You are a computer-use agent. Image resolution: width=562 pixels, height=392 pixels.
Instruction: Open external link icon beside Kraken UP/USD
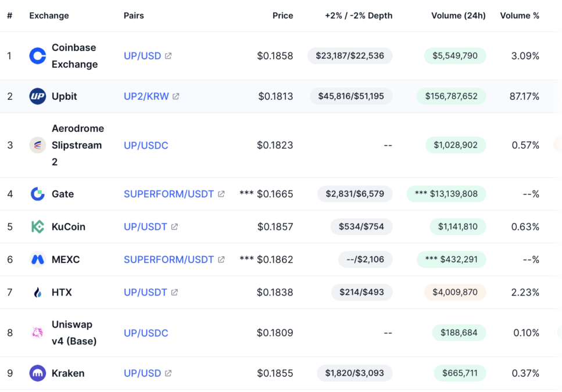coord(168,373)
